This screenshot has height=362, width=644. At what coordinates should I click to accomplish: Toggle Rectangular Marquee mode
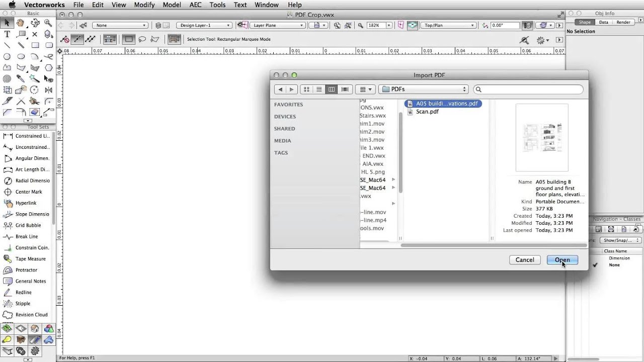pos(128,39)
